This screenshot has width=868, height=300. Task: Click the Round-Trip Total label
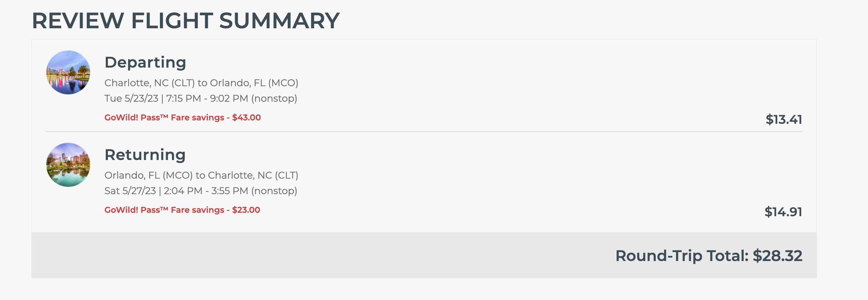tap(682, 256)
